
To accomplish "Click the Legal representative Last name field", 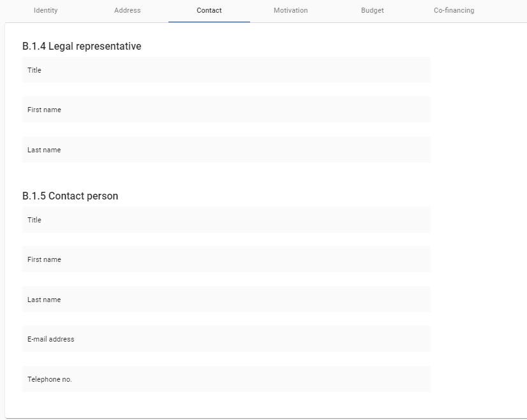I will (x=226, y=150).
